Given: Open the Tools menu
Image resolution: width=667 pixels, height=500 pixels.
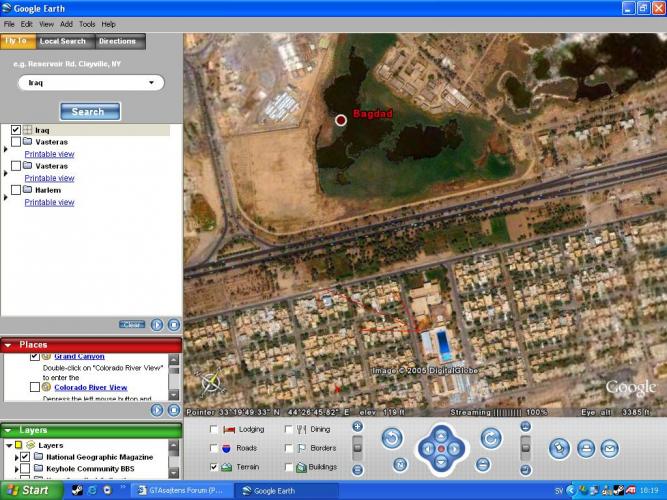Looking at the screenshot, I should click(87, 24).
